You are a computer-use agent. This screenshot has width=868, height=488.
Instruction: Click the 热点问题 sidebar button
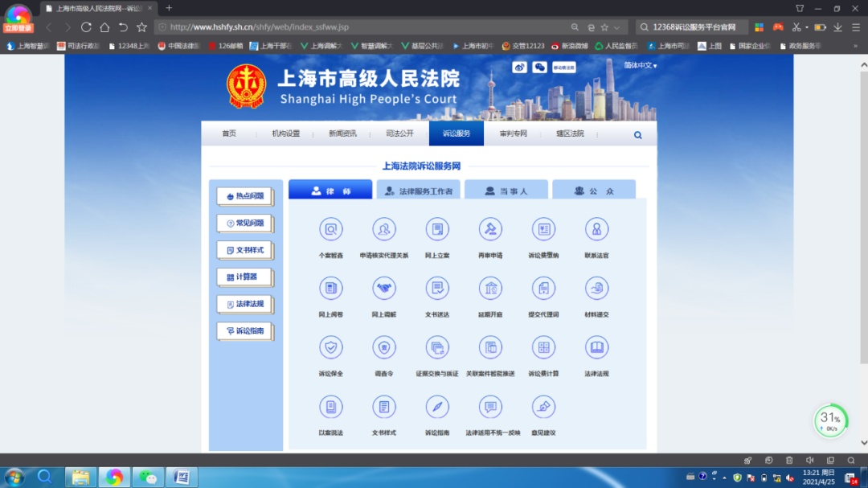click(245, 196)
